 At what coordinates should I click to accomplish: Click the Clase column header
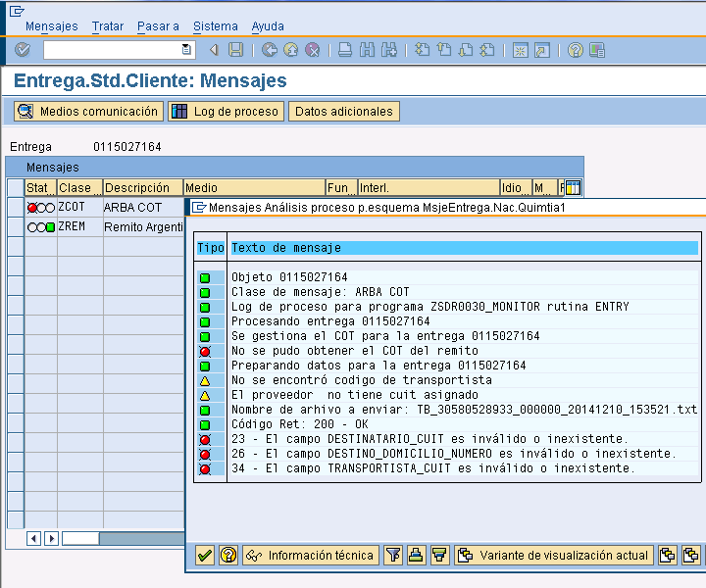79,187
